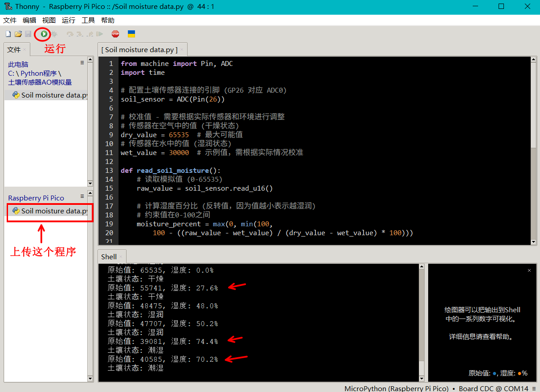
Task: Click the Save floppy disk icon
Action: tap(28, 34)
